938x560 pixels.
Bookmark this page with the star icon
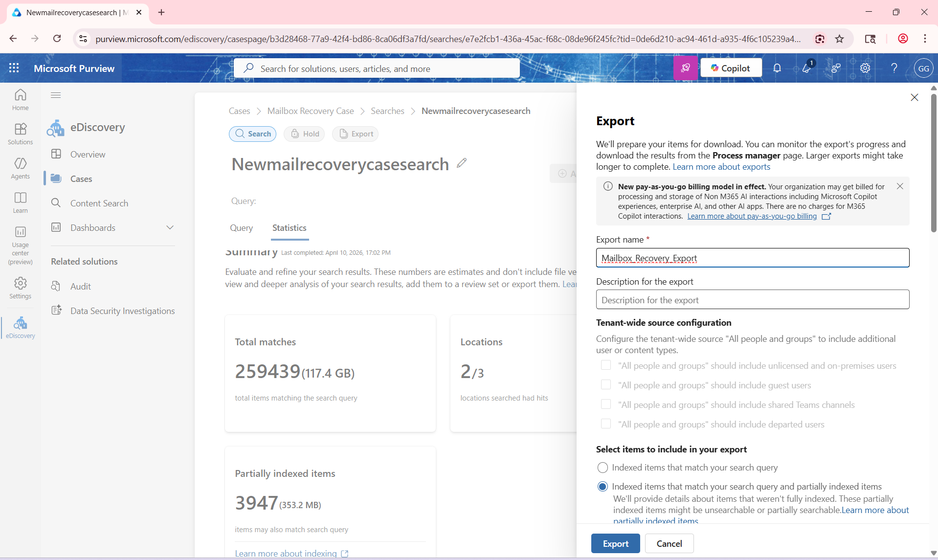840,39
